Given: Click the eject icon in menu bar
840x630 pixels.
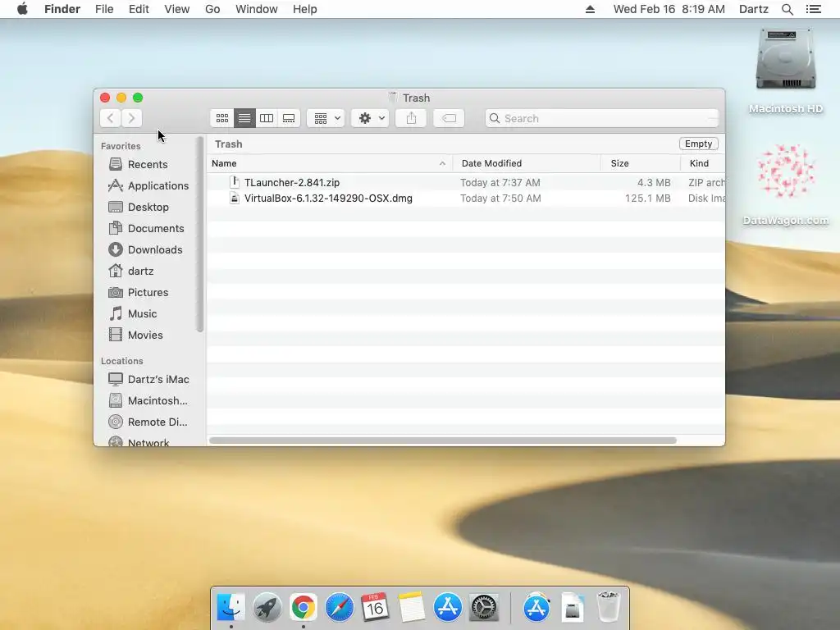Looking at the screenshot, I should coord(590,9).
